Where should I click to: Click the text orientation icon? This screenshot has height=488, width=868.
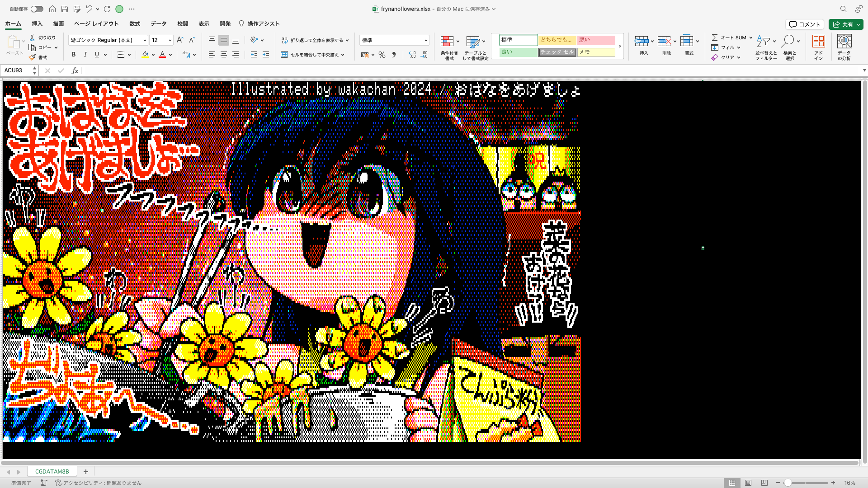tap(254, 40)
